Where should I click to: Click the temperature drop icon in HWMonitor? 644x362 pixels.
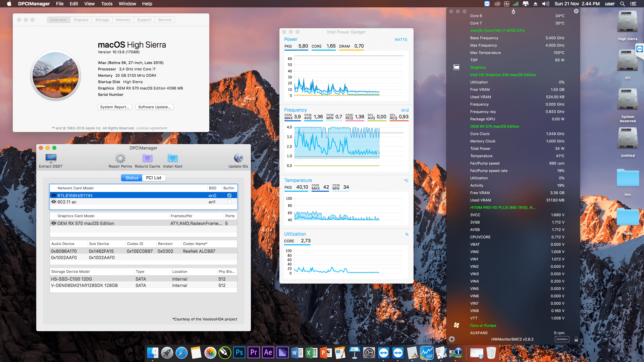click(x=513, y=11)
